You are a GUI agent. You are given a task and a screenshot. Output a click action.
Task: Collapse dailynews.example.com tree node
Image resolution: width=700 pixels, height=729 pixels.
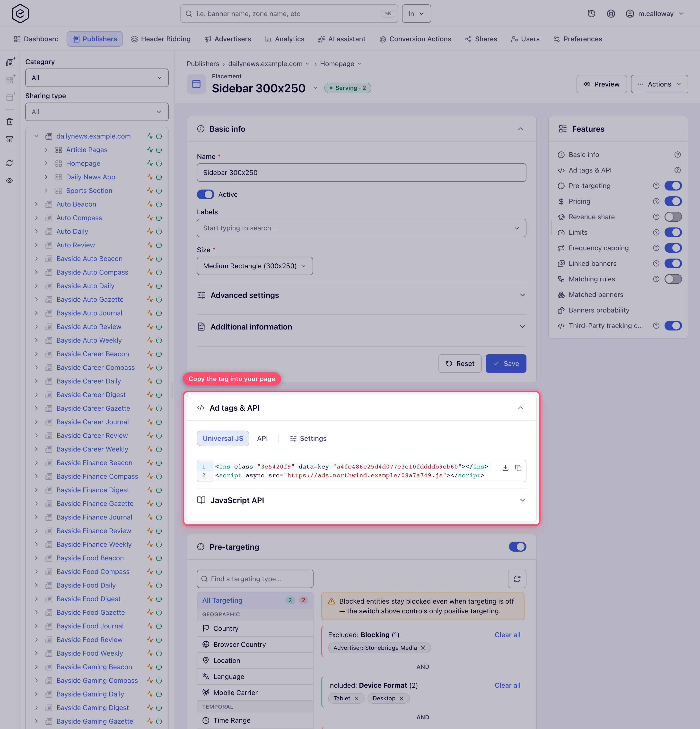(x=36, y=136)
